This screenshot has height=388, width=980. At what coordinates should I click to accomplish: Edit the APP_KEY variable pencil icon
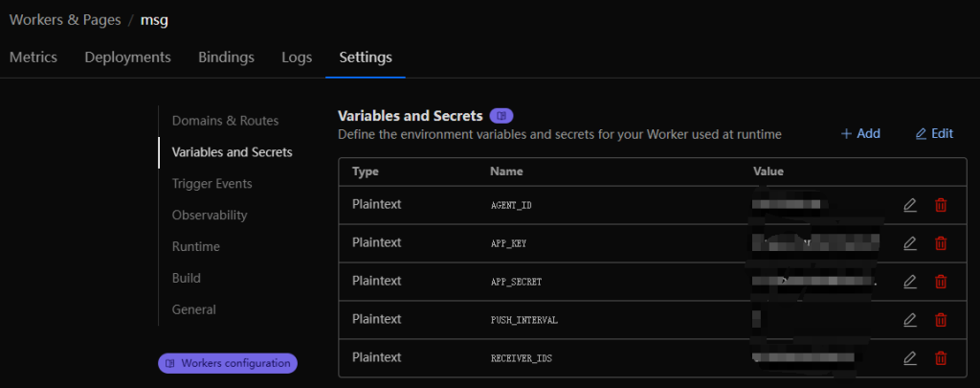(910, 243)
